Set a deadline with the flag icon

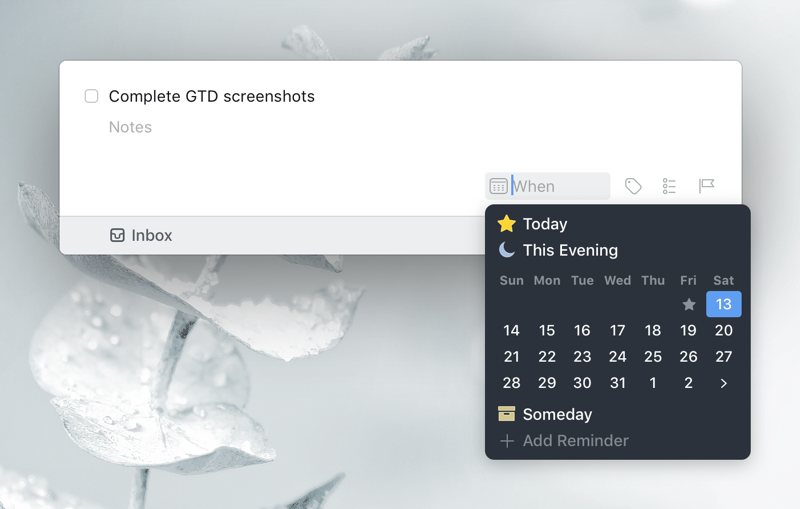(706, 186)
